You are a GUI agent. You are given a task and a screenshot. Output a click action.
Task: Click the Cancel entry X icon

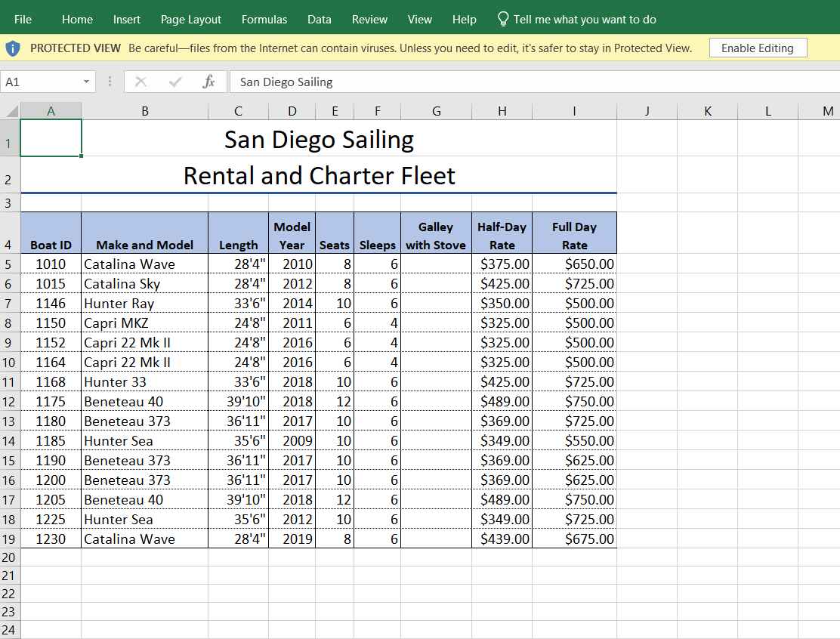[141, 82]
